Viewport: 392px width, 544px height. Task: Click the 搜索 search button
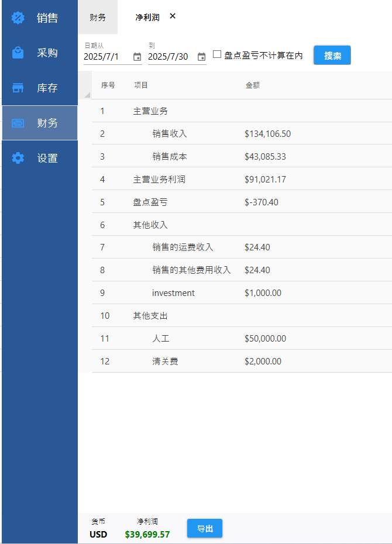coord(332,56)
